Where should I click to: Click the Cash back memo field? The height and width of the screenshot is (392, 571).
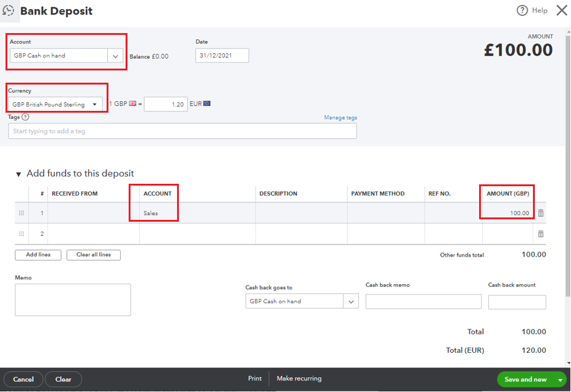point(423,301)
